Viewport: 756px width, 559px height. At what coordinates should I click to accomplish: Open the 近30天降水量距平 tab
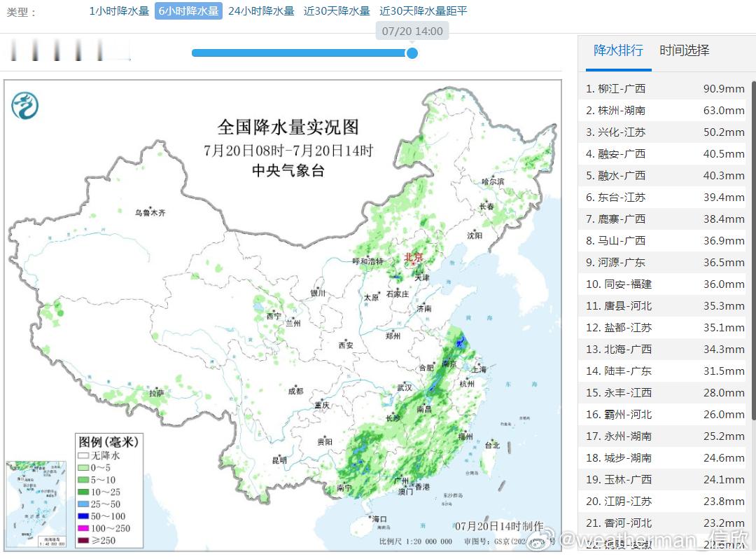423,11
